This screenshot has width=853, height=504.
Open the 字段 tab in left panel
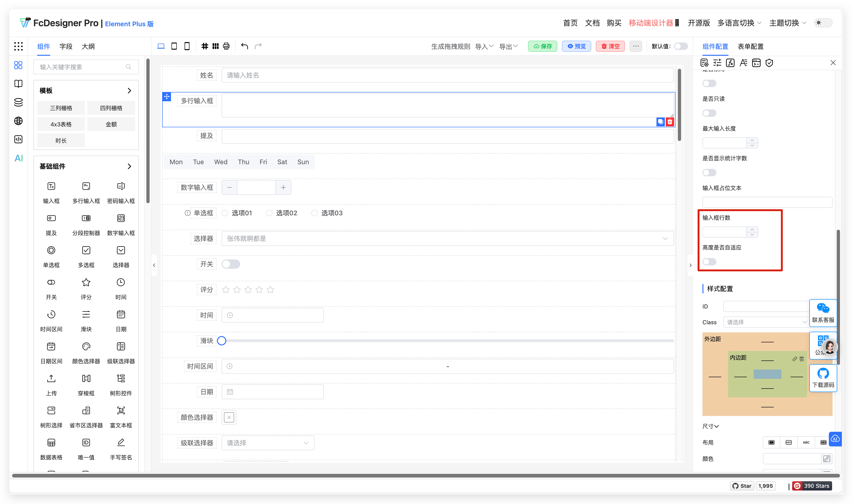pos(66,46)
